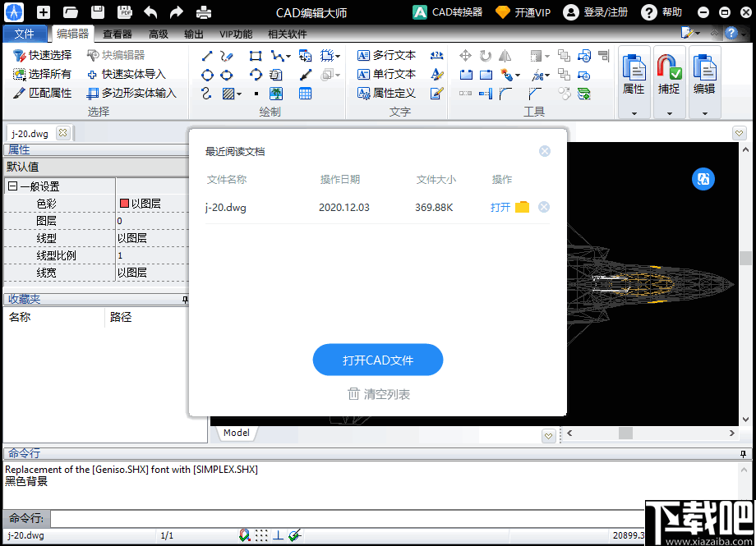
Task: Open the 输出 ribbon tab
Action: [x=194, y=34]
